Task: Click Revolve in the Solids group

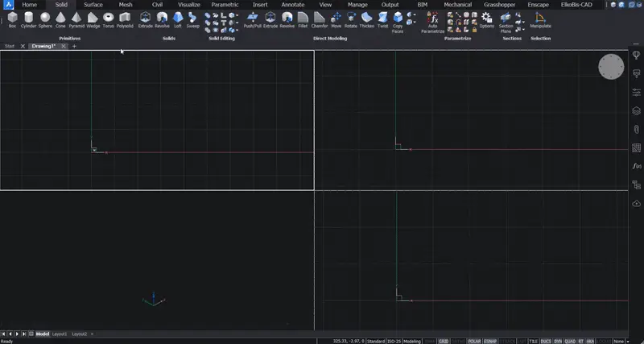Action: (x=163, y=19)
